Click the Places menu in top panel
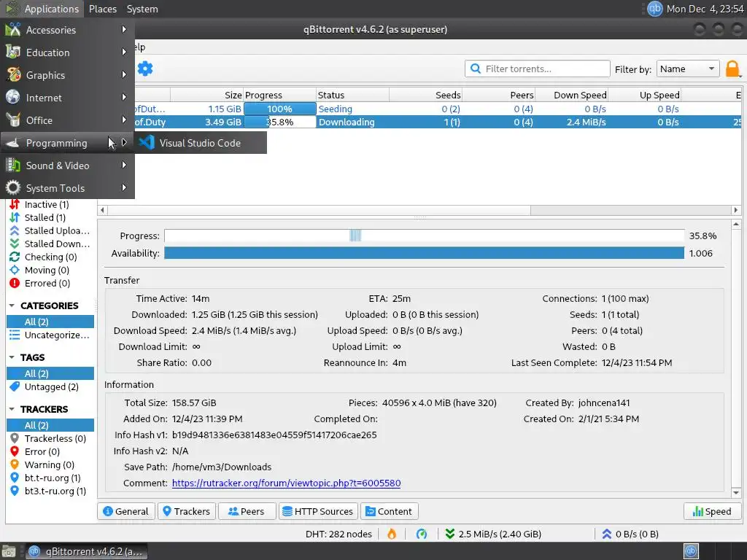The width and height of the screenshot is (747, 560). point(102,9)
